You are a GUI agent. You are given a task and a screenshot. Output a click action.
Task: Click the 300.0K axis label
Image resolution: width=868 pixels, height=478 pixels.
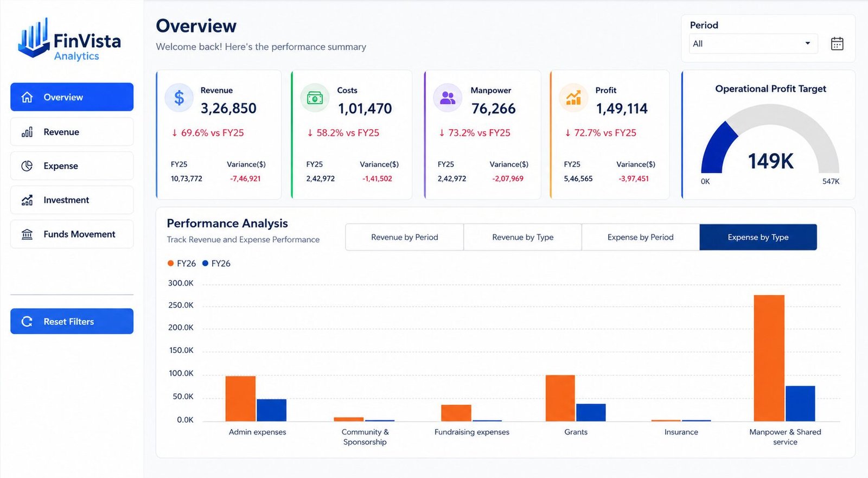181,283
